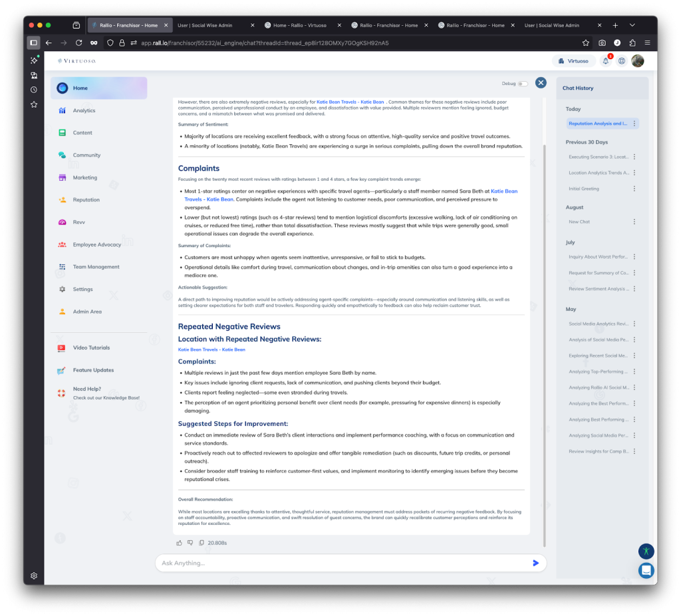Open options menu for Reputation Analysis chat
This screenshot has height=616, width=681.
(x=634, y=124)
